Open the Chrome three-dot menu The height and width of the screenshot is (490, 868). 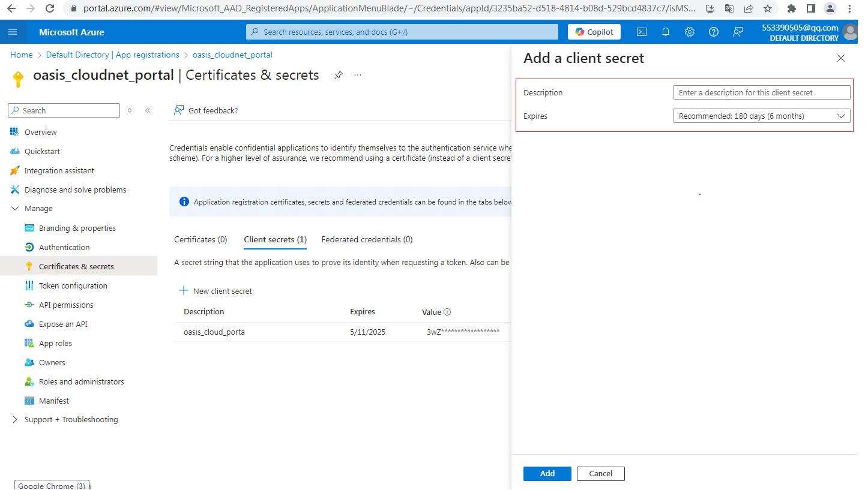coord(850,8)
